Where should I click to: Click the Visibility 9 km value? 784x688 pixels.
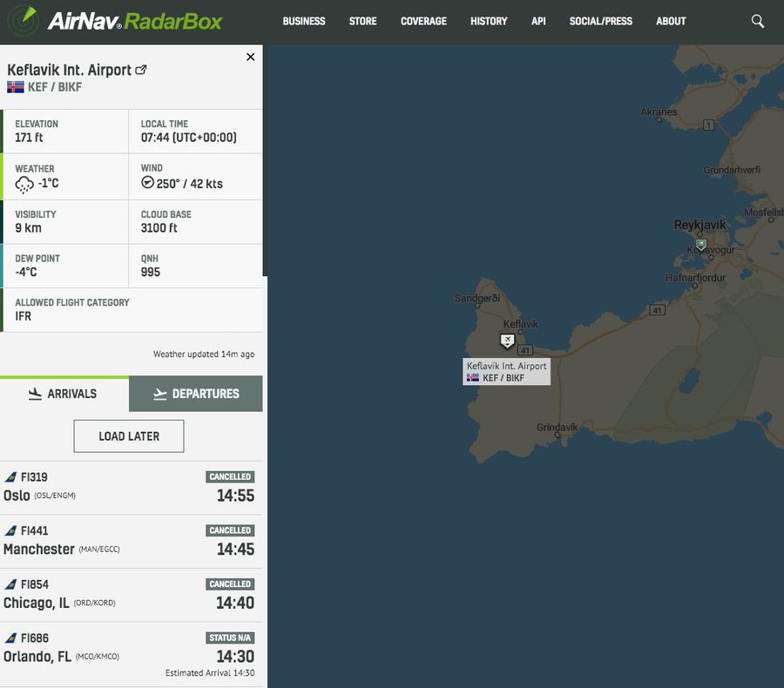click(29, 228)
